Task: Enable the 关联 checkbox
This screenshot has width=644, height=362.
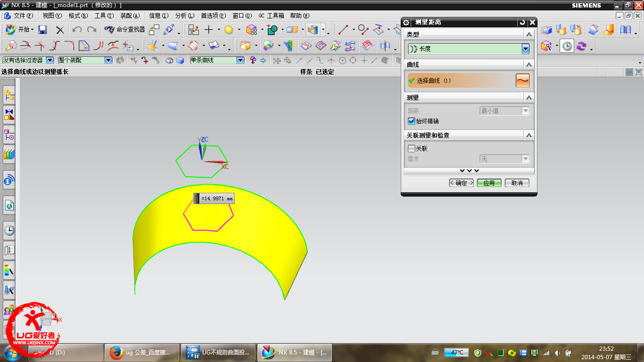Action: [x=412, y=148]
